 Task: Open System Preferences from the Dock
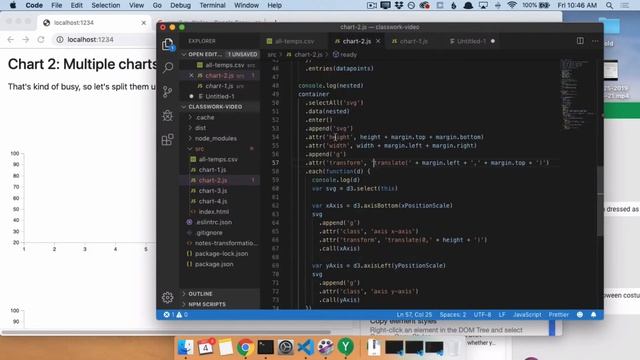point(285,347)
